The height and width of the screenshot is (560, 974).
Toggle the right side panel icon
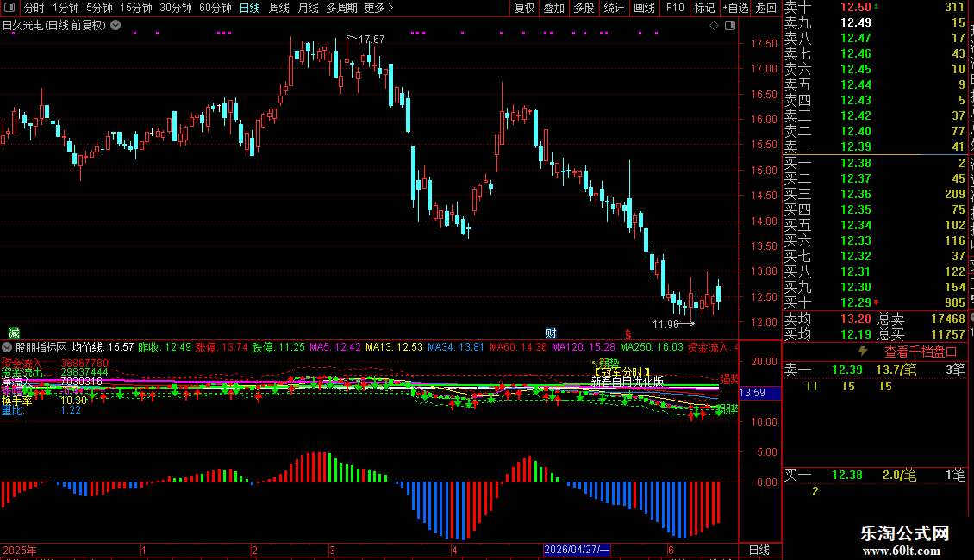click(x=730, y=26)
